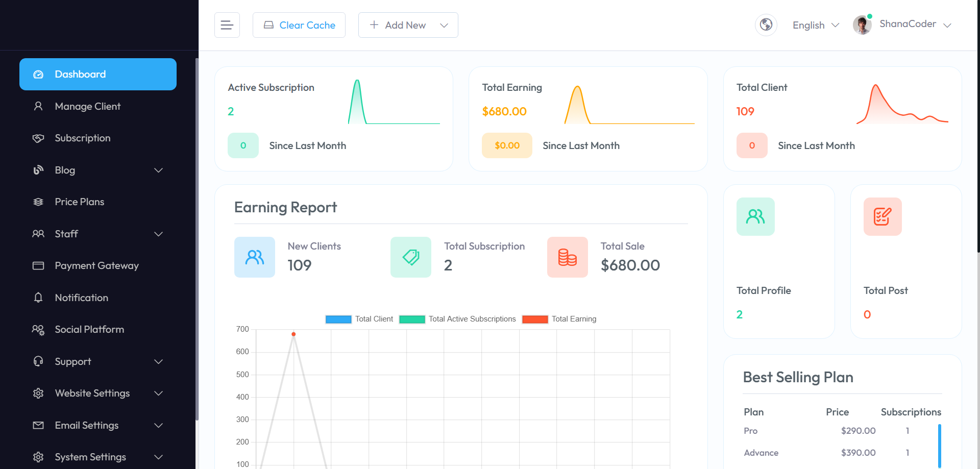The image size is (980, 469).
Task: Toggle Total Earning series in chart legend
Action: (x=559, y=319)
